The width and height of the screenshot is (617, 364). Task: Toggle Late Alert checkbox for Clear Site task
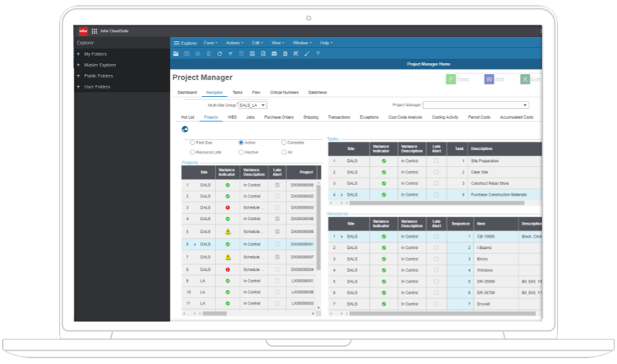(436, 172)
